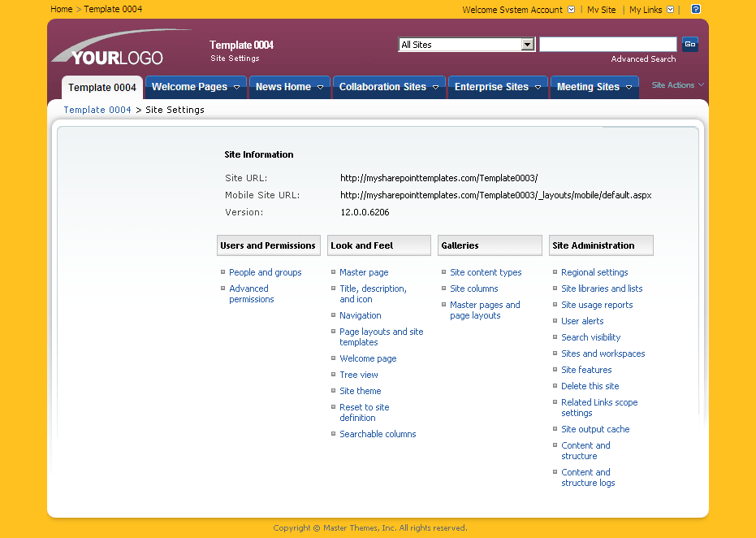Open the help icon at top right
This screenshot has width=756, height=538.
click(x=695, y=9)
